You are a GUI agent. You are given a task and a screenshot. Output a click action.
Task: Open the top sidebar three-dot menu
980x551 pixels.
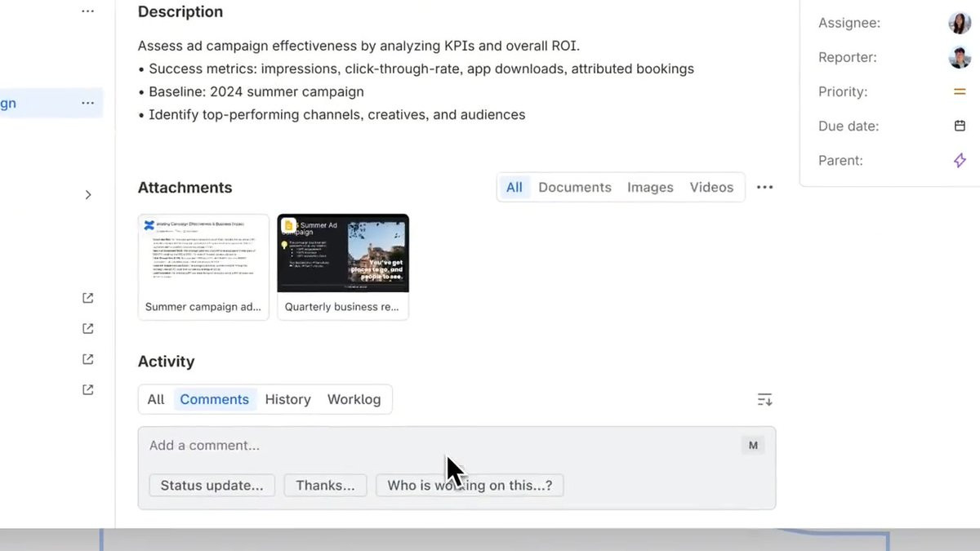coord(87,11)
